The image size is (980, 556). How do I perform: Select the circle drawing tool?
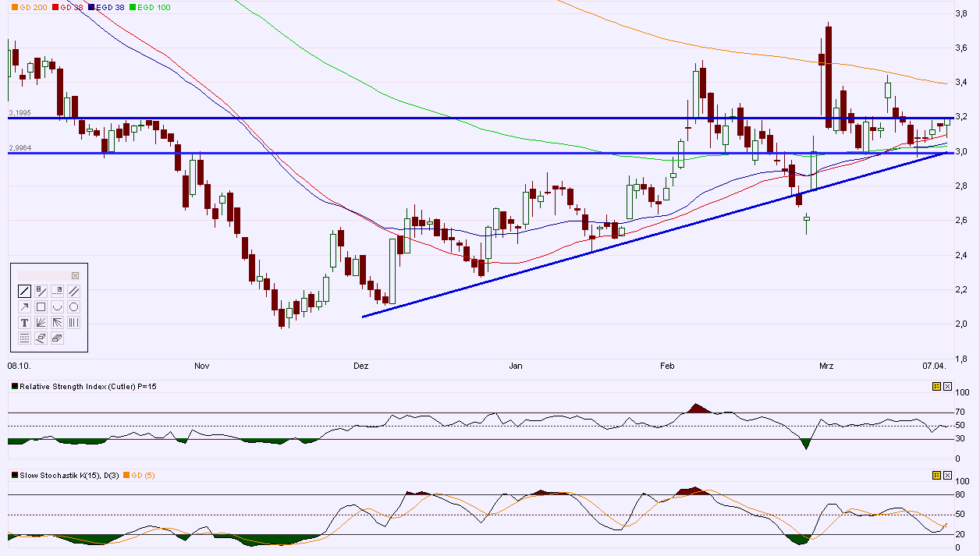[x=73, y=306]
